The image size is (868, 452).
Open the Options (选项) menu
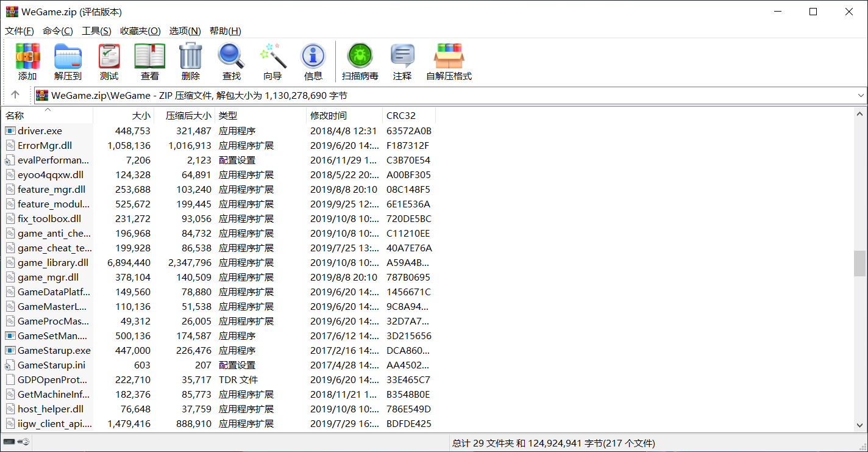[x=185, y=31]
